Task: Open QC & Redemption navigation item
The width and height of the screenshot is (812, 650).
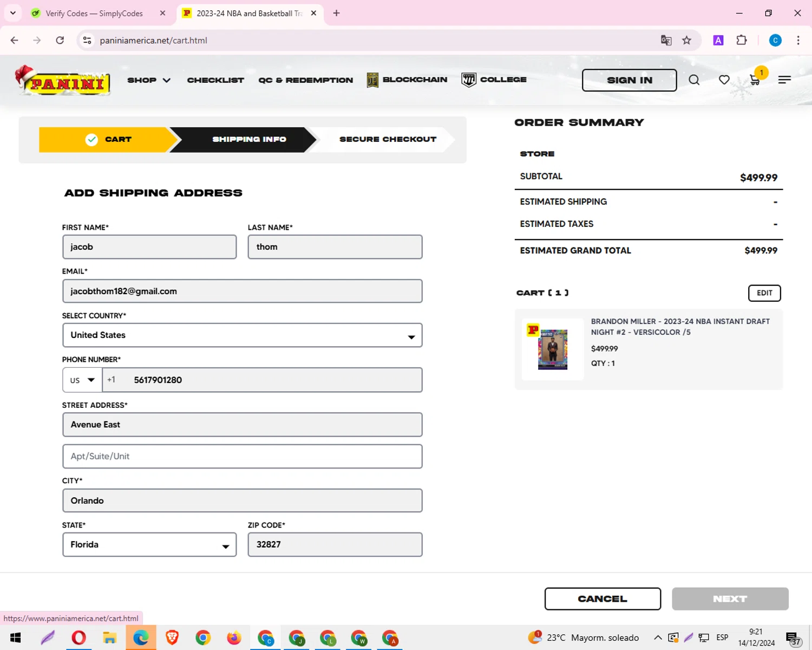Action: click(306, 80)
